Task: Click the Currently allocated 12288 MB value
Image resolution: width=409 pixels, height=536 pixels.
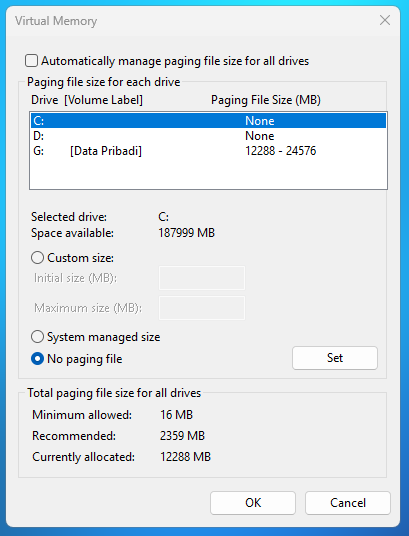Action: click(185, 457)
